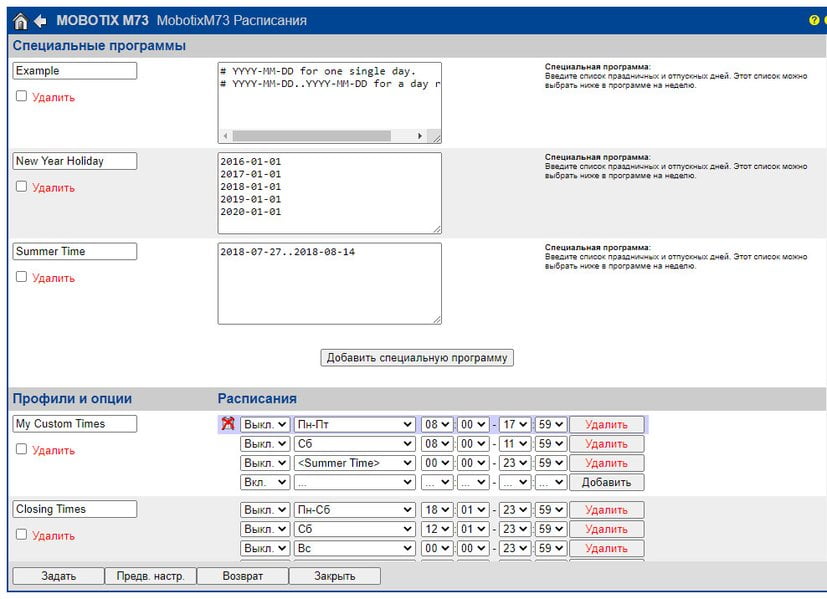
Task: Click left arrow of Example text scrollbar
Action: 226,136
